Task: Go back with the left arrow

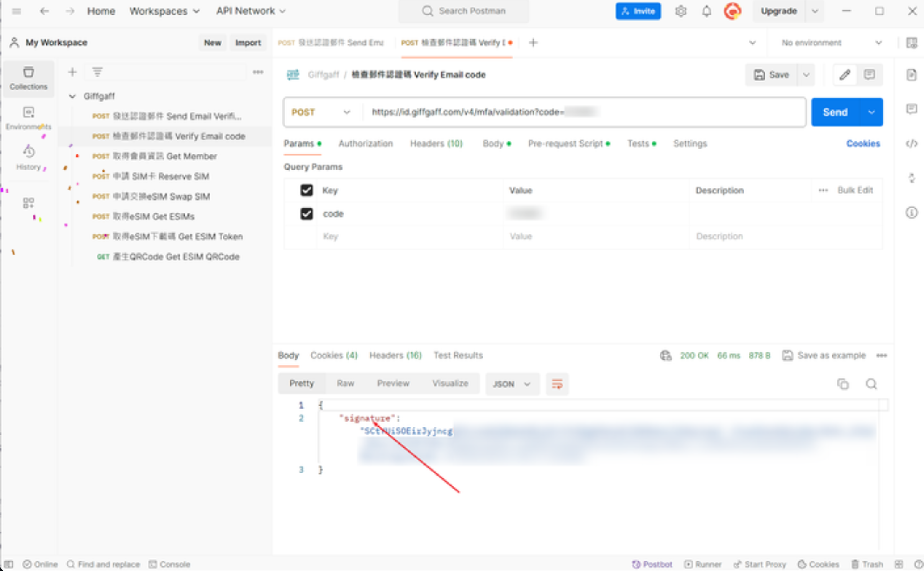Action: [44, 11]
